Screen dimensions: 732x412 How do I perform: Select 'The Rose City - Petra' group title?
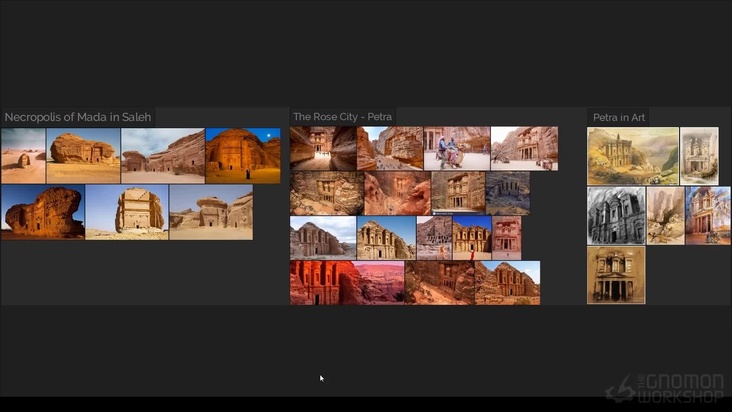(343, 117)
